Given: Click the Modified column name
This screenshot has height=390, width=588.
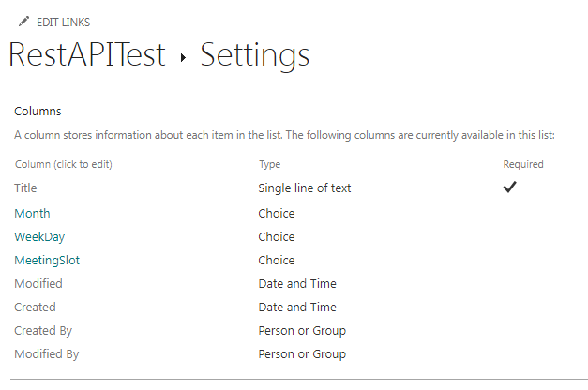Looking at the screenshot, I should tap(38, 283).
